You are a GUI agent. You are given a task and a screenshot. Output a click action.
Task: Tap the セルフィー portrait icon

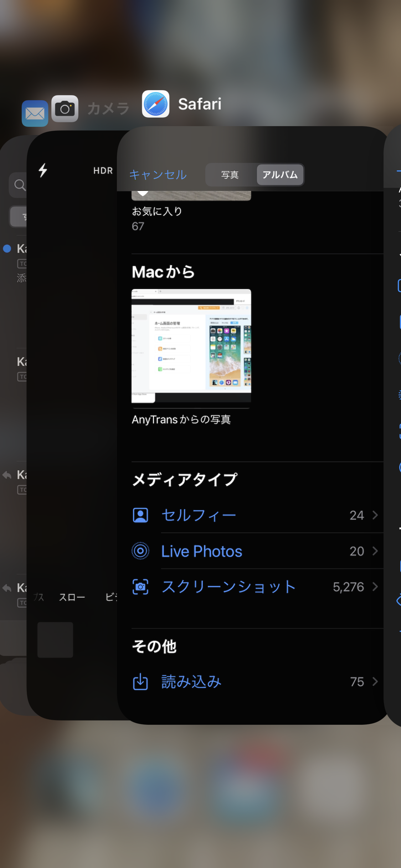coord(140,515)
